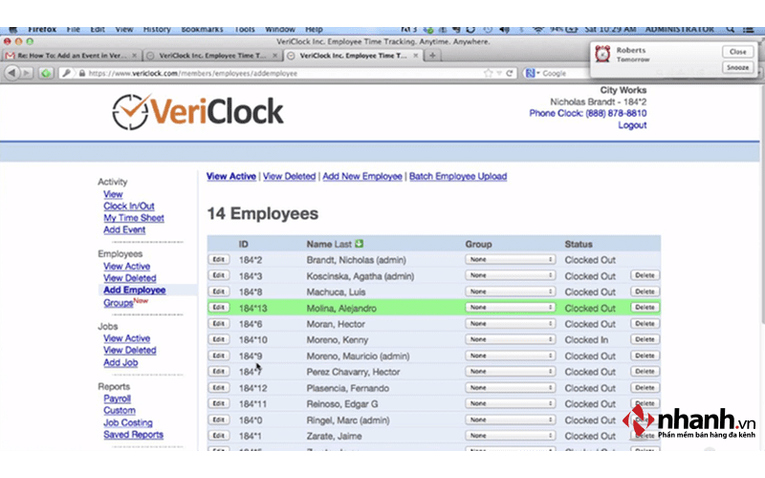Open the Window menu in menu bar
765x478 pixels.
click(x=280, y=30)
